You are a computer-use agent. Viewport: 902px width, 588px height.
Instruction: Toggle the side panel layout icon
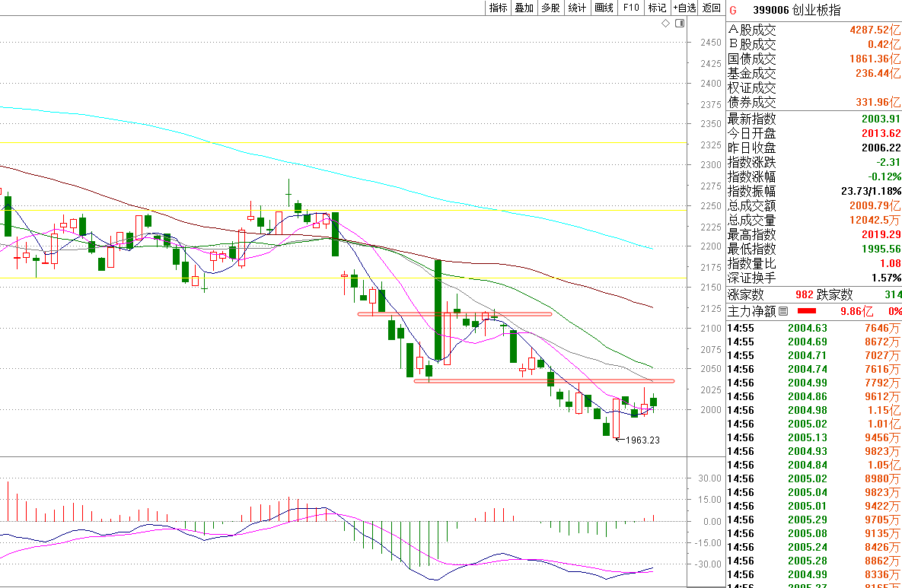[680, 24]
